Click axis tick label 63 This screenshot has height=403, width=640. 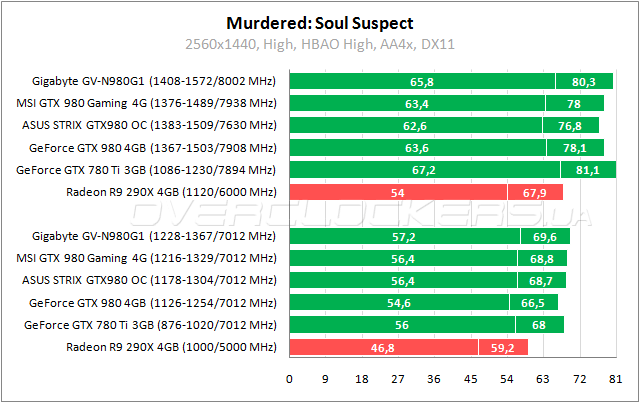[542, 379]
